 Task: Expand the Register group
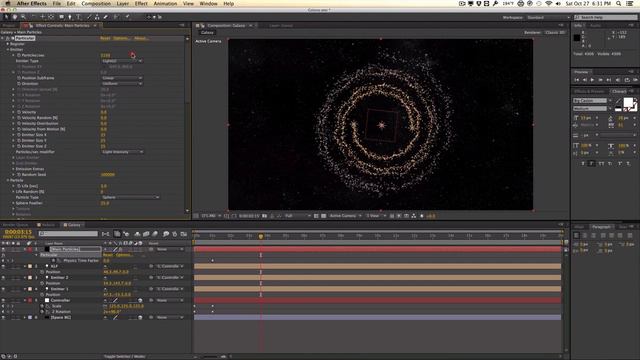coord(8,44)
